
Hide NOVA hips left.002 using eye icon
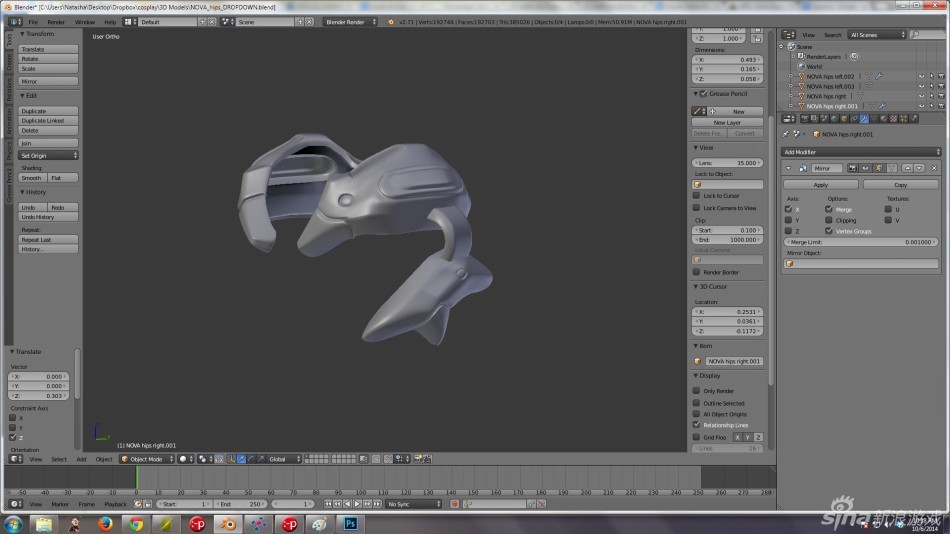coord(919,76)
